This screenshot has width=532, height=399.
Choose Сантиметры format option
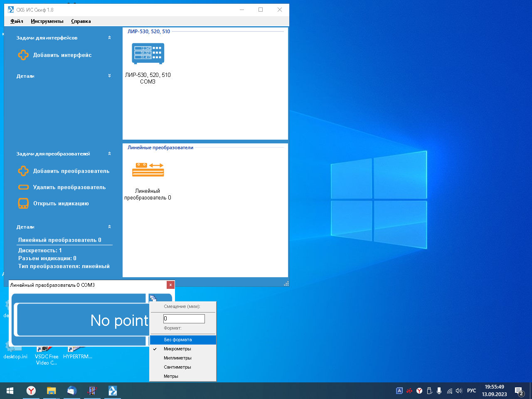tap(177, 367)
